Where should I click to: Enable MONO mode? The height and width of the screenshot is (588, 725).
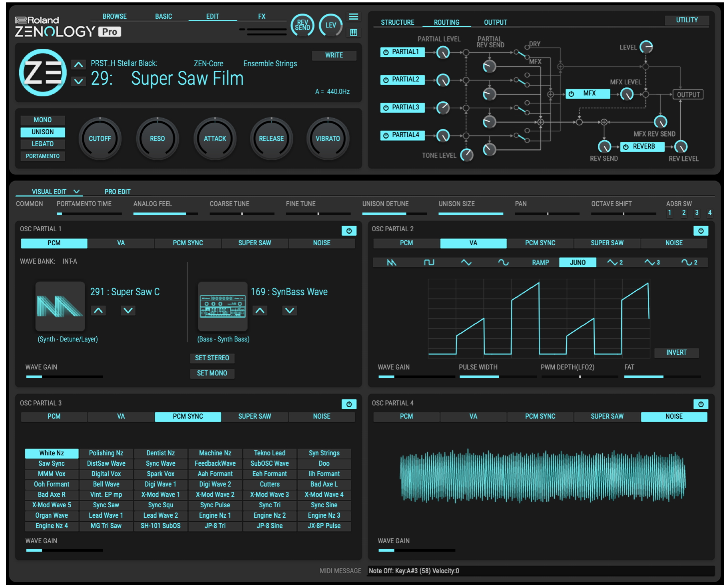point(43,120)
